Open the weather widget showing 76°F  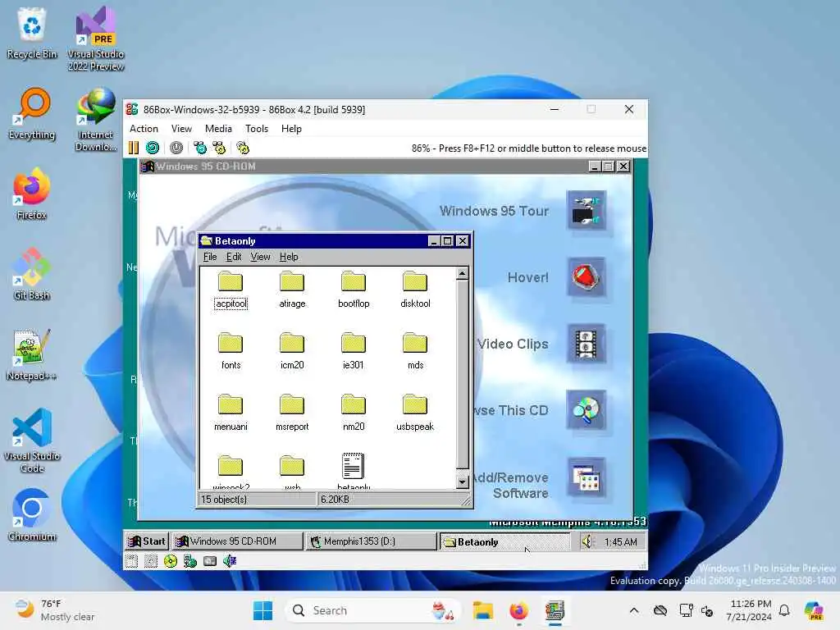click(x=55, y=610)
